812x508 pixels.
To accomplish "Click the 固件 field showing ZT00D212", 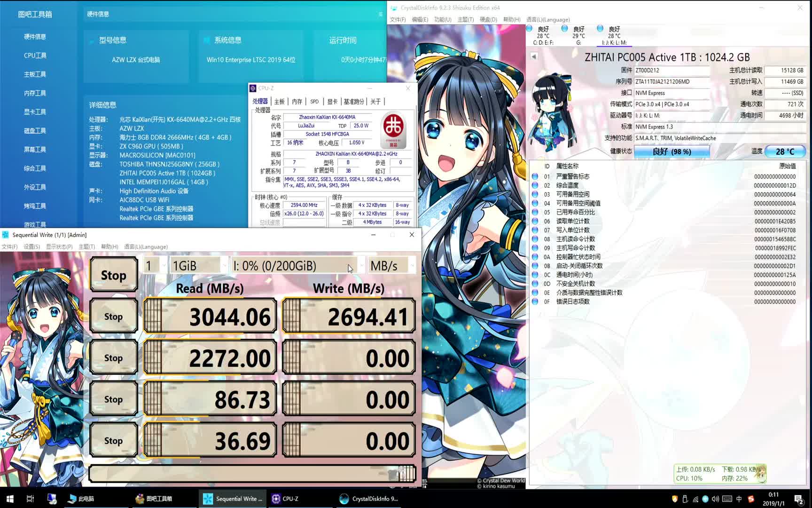I will 672,71.
